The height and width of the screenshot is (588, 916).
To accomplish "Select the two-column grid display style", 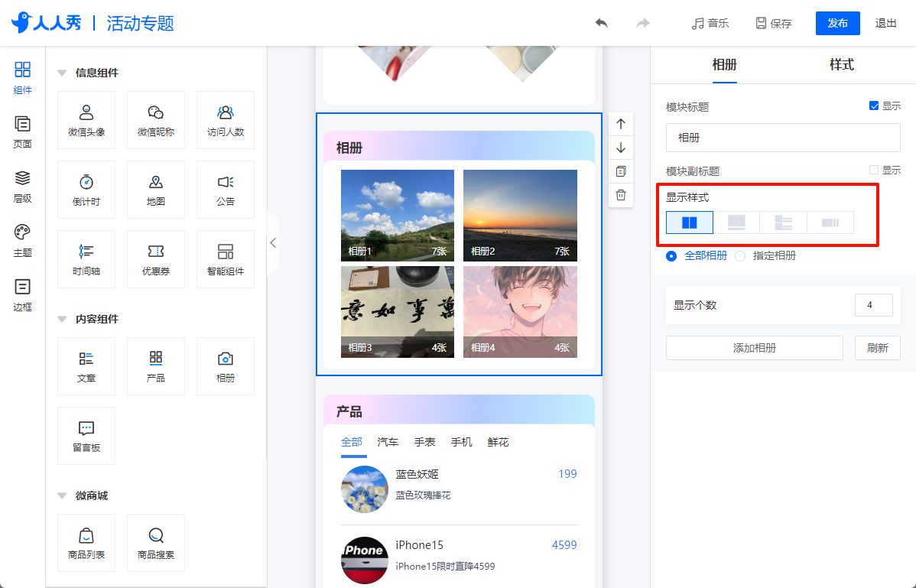I will [x=690, y=223].
